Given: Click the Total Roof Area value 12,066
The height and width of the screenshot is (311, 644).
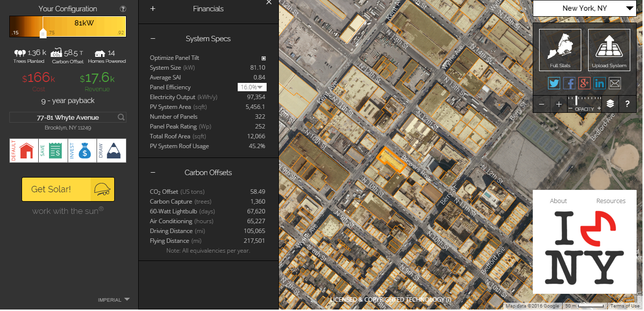Looking at the screenshot, I should click(256, 136).
